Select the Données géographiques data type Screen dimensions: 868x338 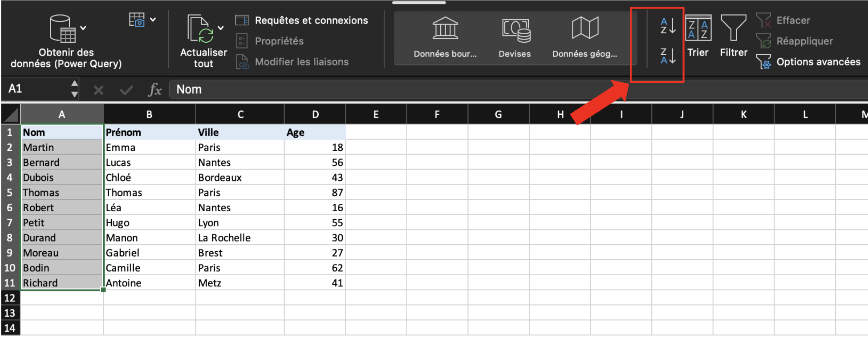click(x=585, y=37)
